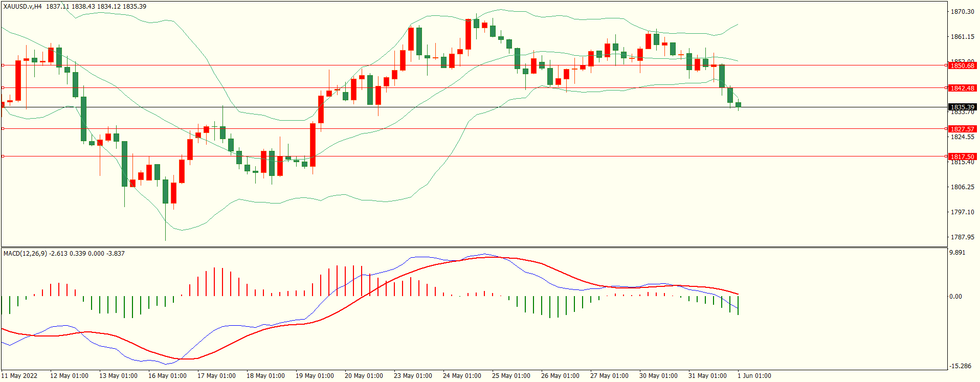
Task: Select the red 1827.57 price level tag
Action: 962,129
